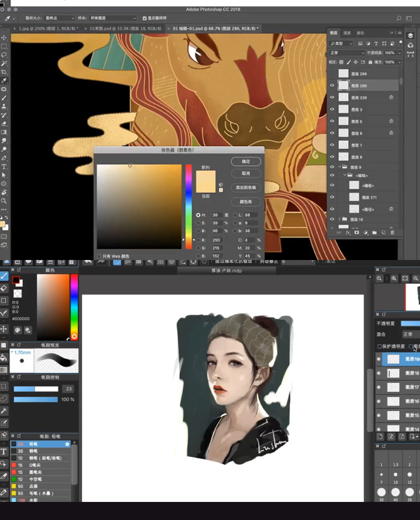
Task: Select the Type tool in Photoshop toolbar
Action: click(x=4, y=166)
